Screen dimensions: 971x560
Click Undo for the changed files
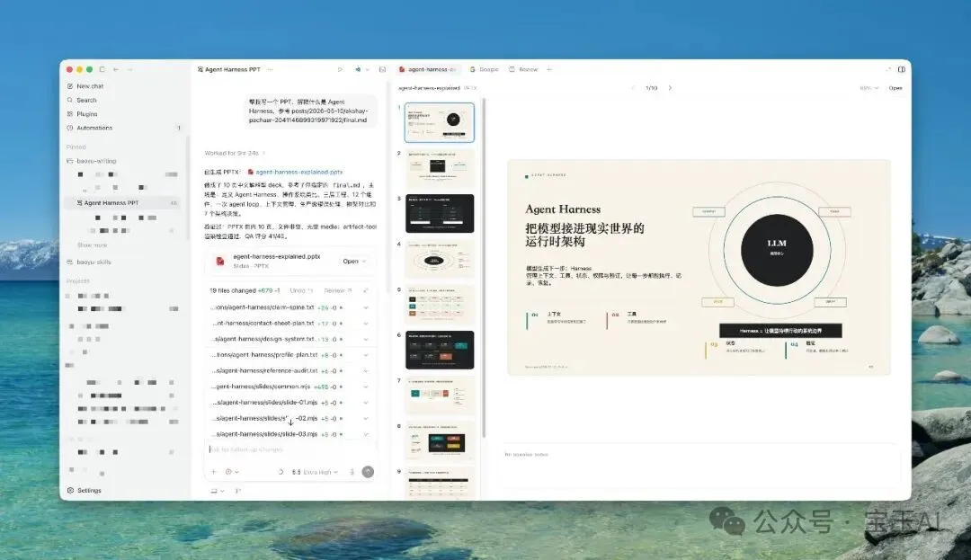(300, 290)
